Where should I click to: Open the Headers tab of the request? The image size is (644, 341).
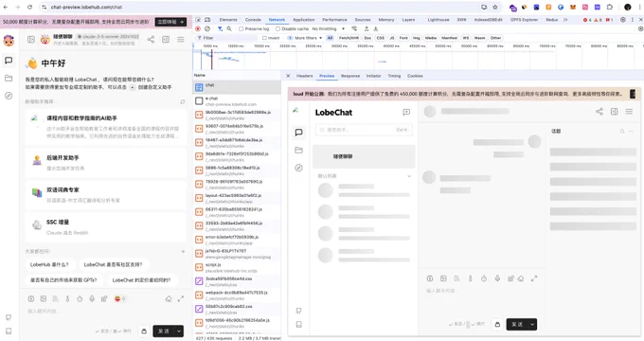pos(305,76)
